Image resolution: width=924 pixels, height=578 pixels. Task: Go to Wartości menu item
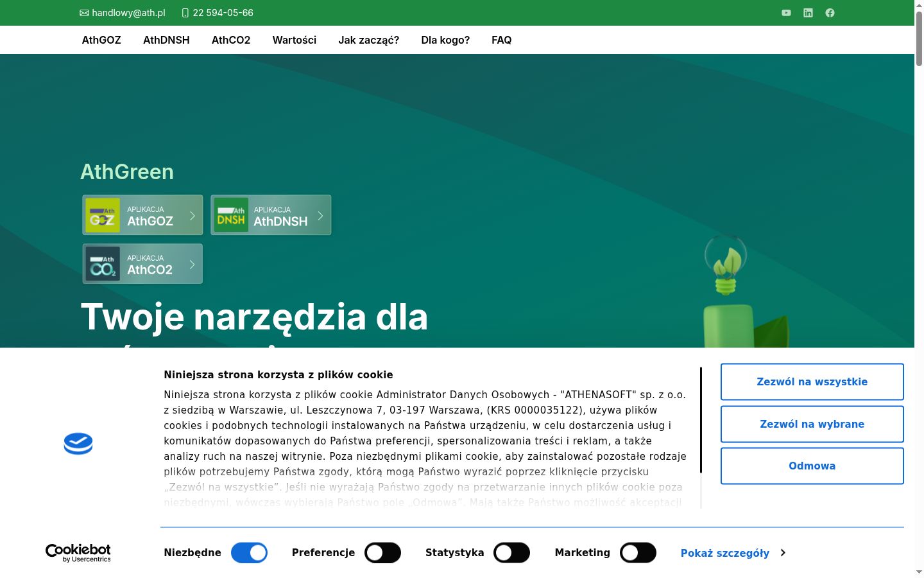click(295, 40)
